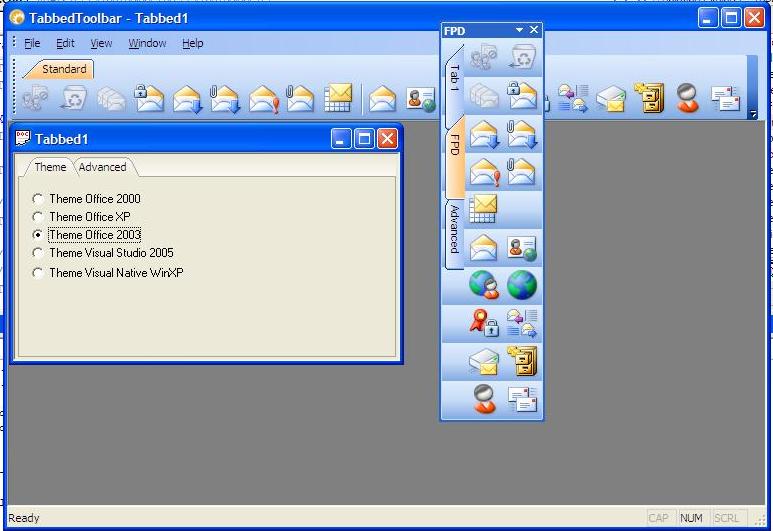This screenshot has height=531, width=773.
Task: Switch to Theme Visual Studio 2005
Action: [38, 254]
